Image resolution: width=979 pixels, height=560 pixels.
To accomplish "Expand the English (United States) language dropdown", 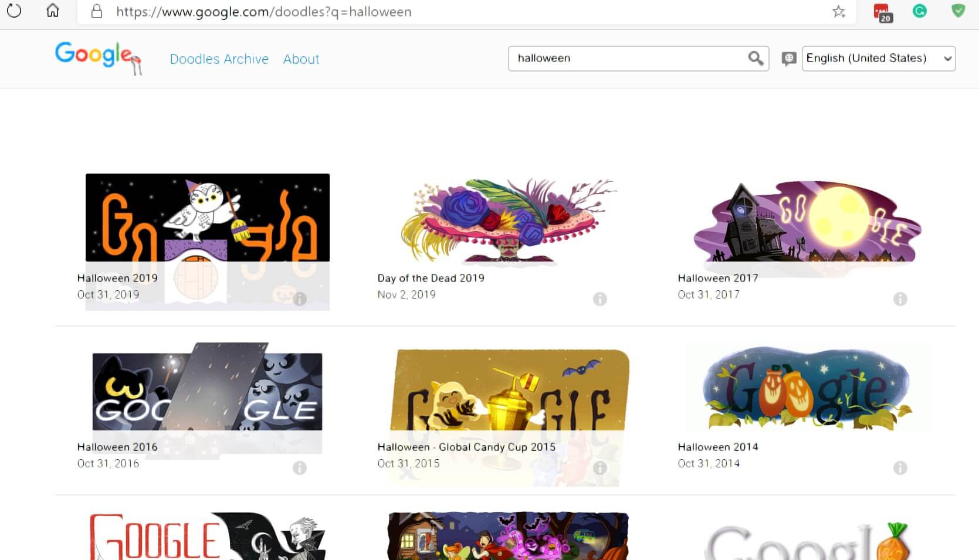I will [878, 59].
